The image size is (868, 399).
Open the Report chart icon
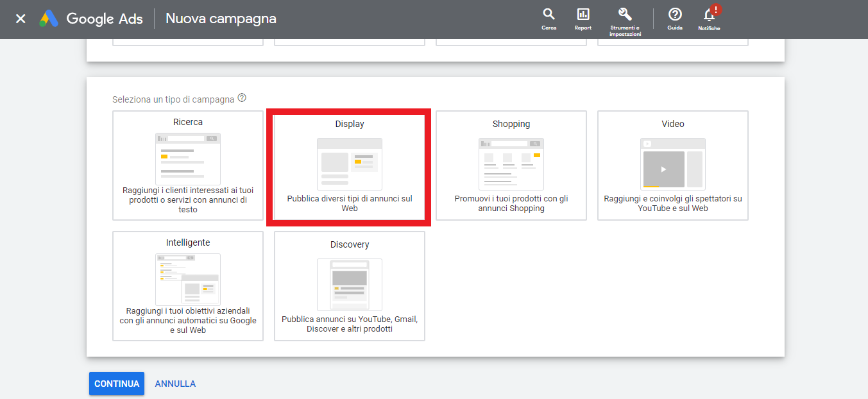point(583,15)
